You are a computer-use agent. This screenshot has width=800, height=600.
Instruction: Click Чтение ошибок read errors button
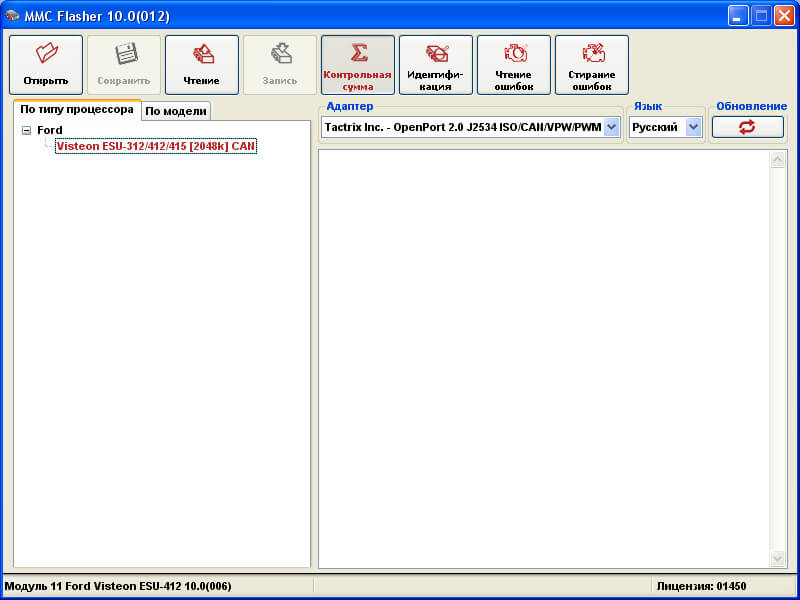(514, 65)
